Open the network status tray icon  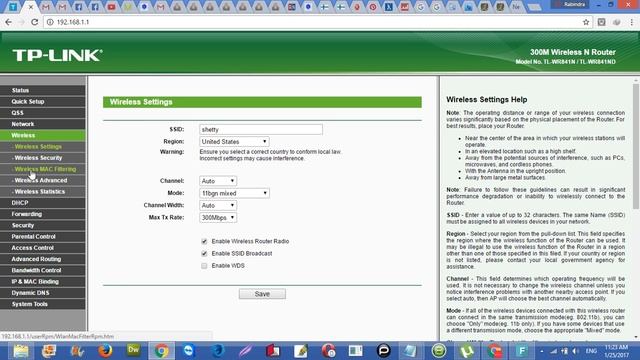554,351
